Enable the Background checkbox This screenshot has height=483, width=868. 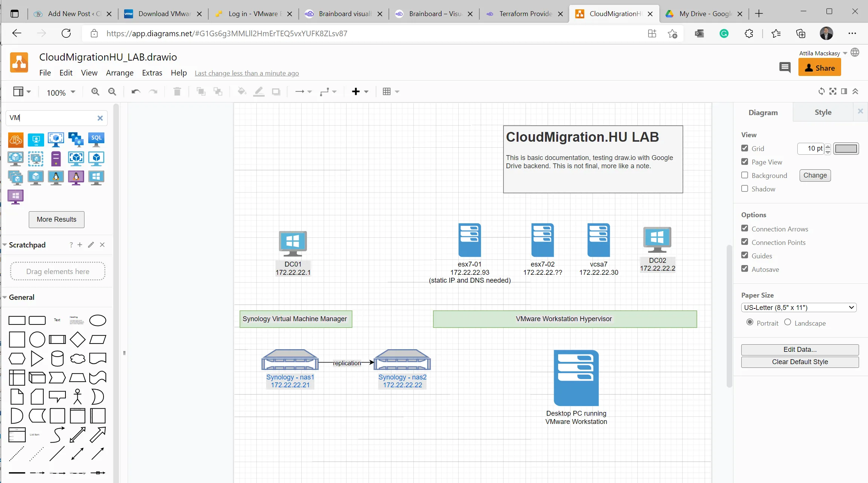pyautogui.click(x=745, y=175)
